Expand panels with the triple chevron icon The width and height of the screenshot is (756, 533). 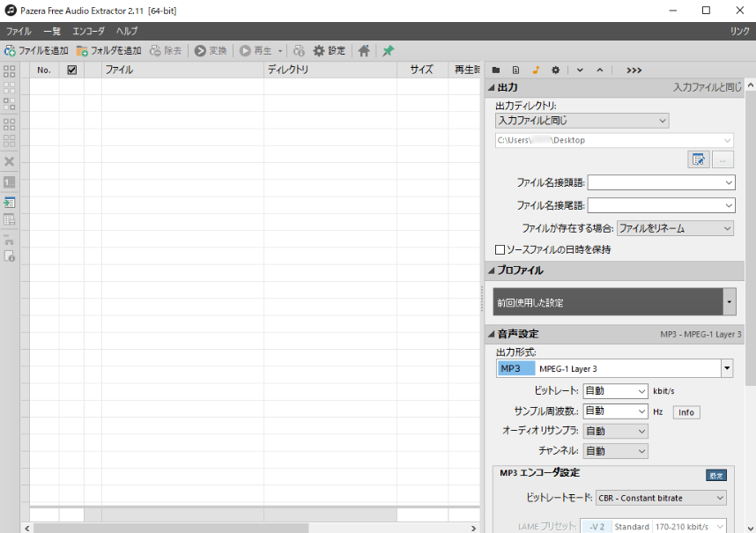[635, 70]
